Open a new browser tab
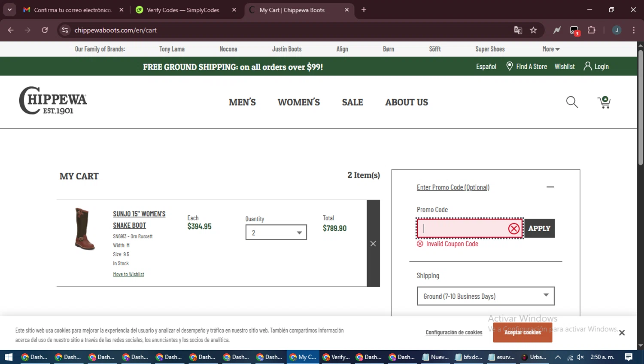644x364 pixels. [x=364, y=10]
